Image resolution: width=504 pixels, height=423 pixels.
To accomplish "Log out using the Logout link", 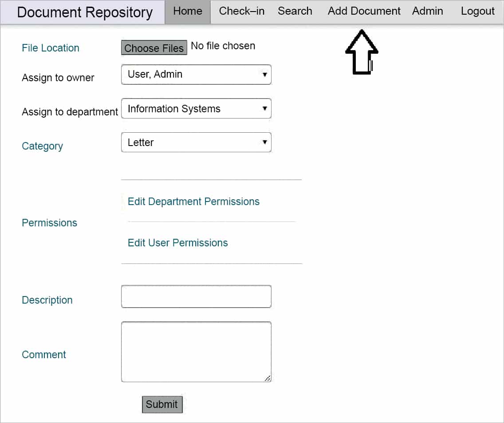I will (x=477, y=12).
